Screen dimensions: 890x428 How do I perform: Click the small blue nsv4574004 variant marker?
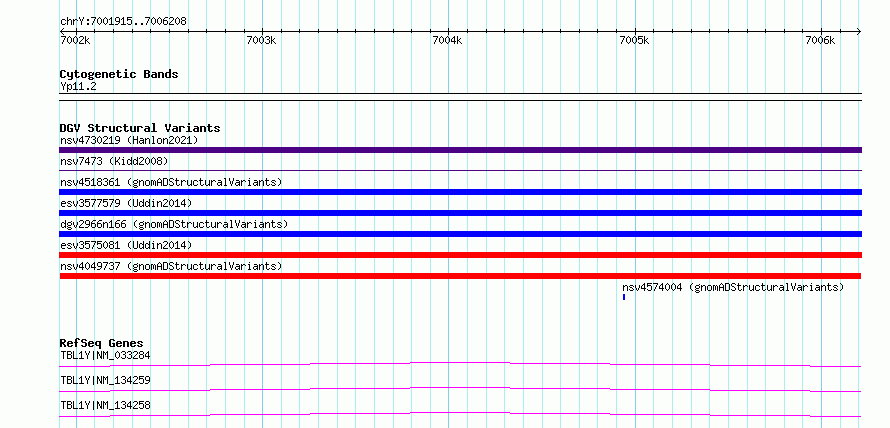[x=624, y=297]
